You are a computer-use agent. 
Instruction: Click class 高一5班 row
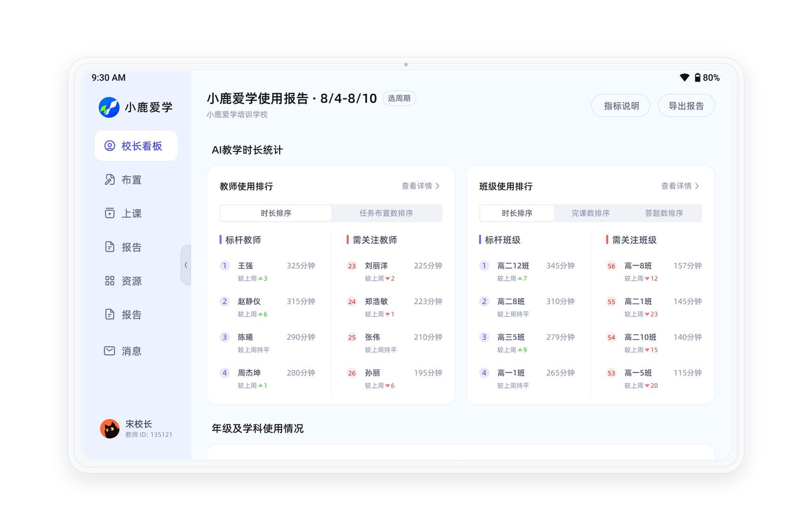[x=654, y=378]
